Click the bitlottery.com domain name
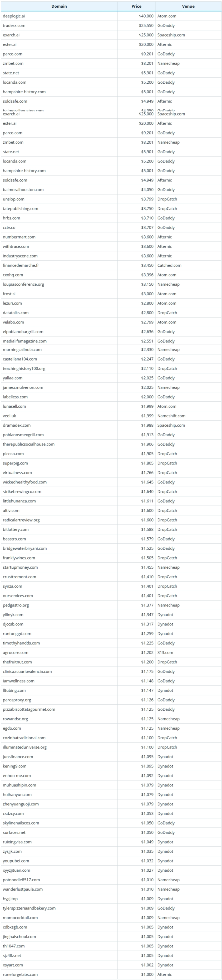The height and width of the screenshot is (980, 222). [16, 529]
